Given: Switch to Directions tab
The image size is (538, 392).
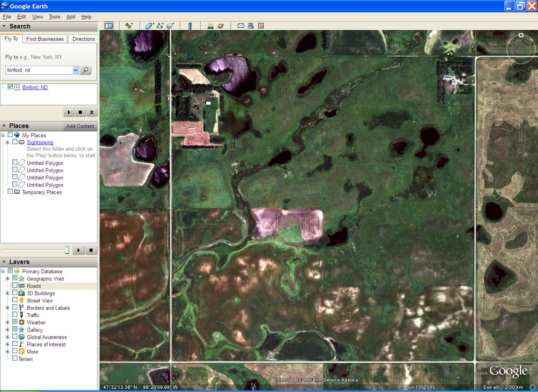Looking at the screenshot, I should [x=83, y=39].
